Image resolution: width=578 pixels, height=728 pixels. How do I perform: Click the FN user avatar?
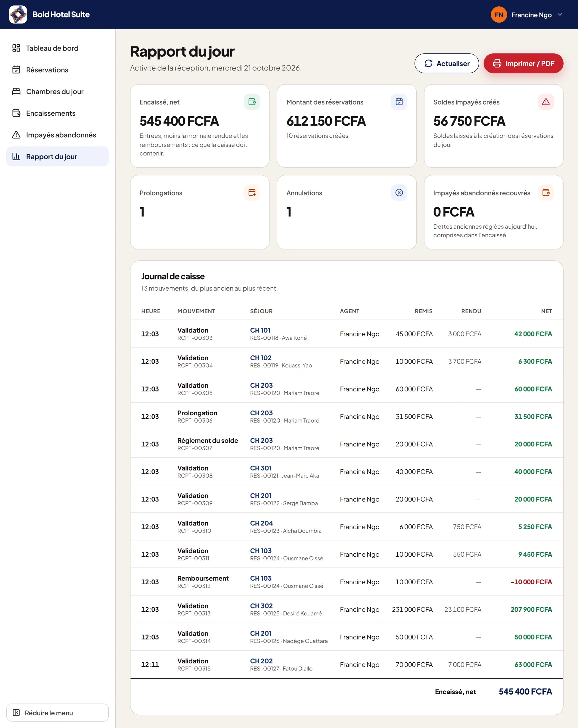click(x=498, y=14)
